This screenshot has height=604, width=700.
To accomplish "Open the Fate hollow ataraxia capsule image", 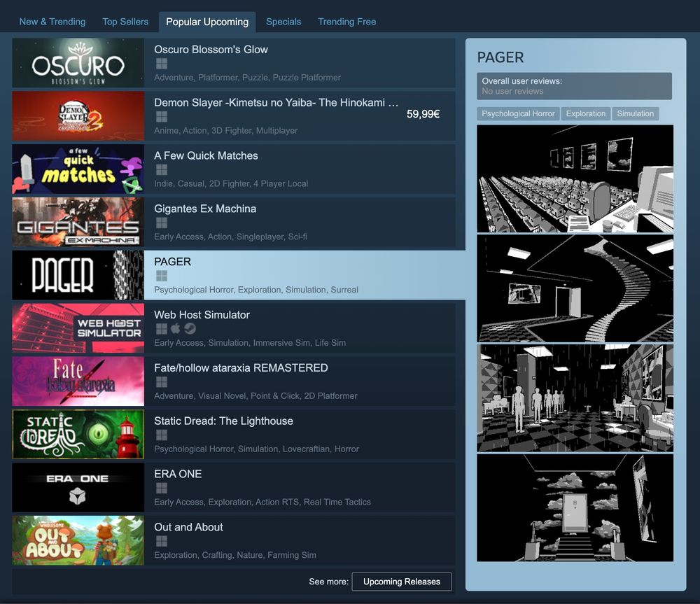I will pos(78,381).
